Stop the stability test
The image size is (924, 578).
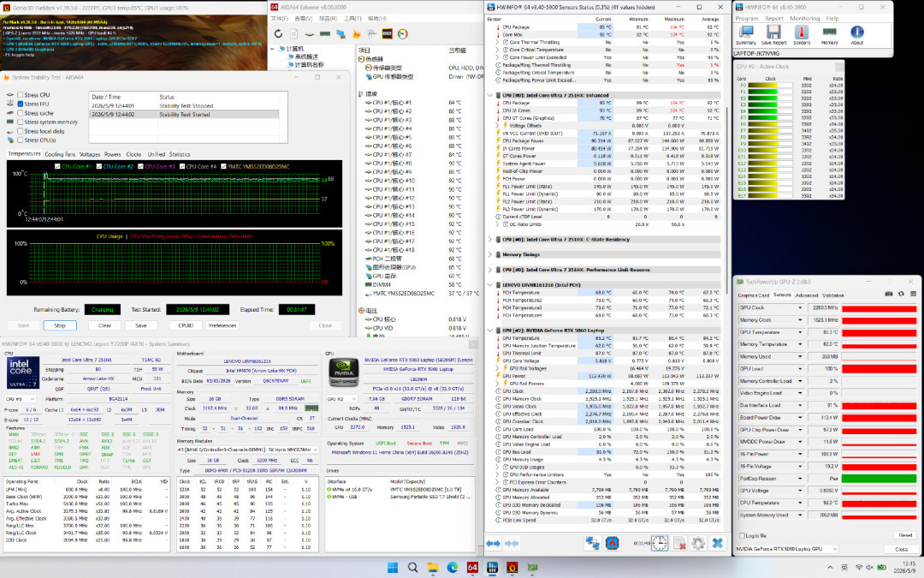click(x=60, y=325)
